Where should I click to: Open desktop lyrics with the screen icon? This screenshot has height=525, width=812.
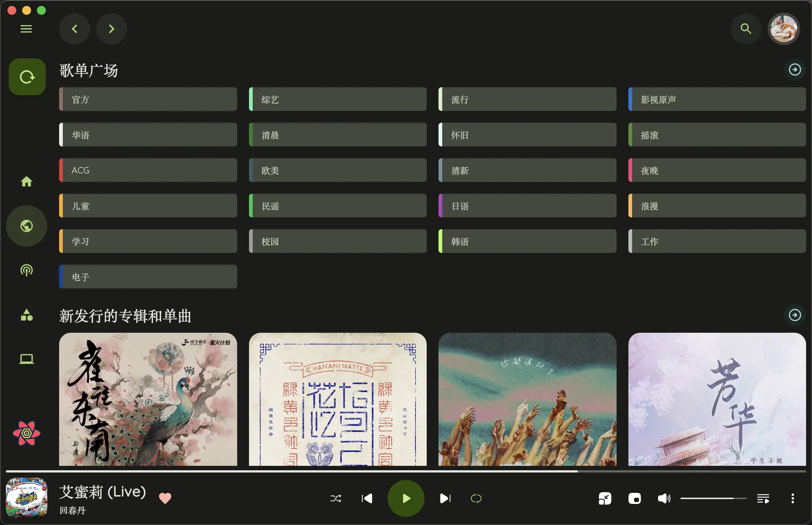(635, 498)
